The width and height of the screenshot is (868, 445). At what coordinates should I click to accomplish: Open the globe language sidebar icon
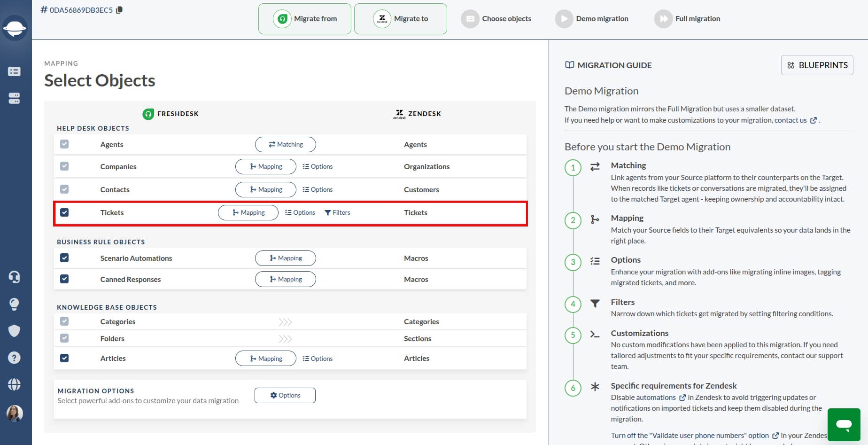point(14,384)
